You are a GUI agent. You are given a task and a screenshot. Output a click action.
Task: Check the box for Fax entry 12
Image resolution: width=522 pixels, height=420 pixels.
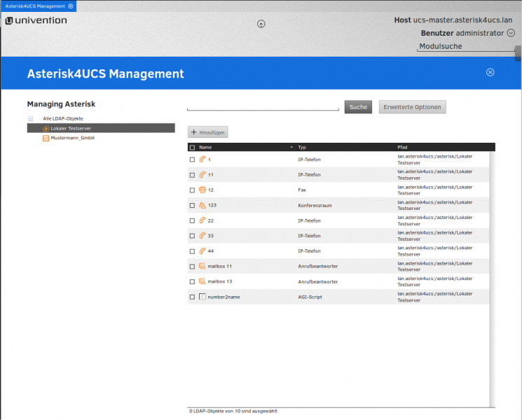coord(192,190)
